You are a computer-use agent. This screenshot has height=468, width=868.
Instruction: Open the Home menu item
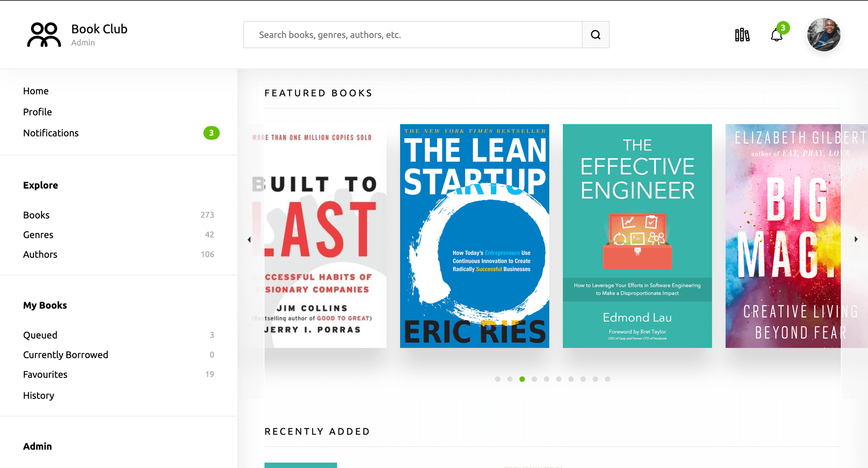click(36, 91)
